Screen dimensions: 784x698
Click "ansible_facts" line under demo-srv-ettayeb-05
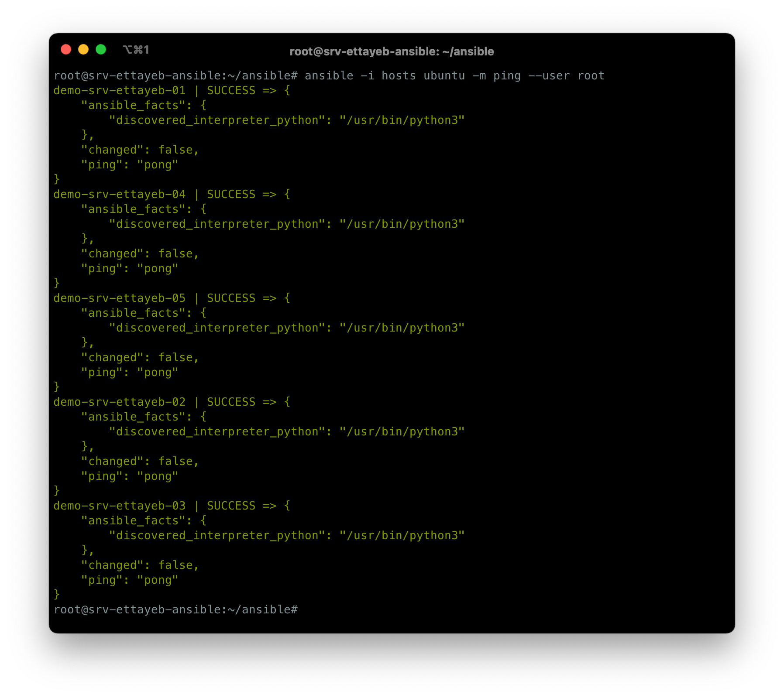144,313
